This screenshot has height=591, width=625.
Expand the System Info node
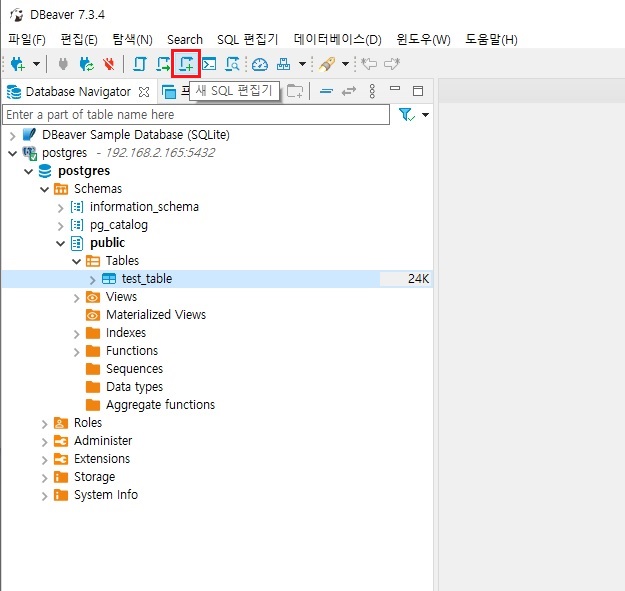click(44, 496)
